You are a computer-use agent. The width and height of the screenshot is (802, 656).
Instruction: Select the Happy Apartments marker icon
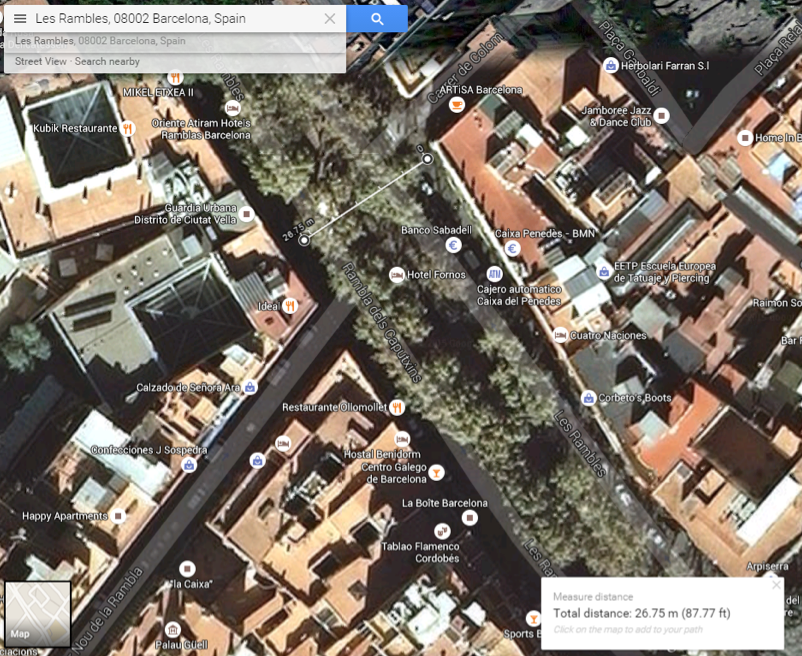[x=118, y=516]
